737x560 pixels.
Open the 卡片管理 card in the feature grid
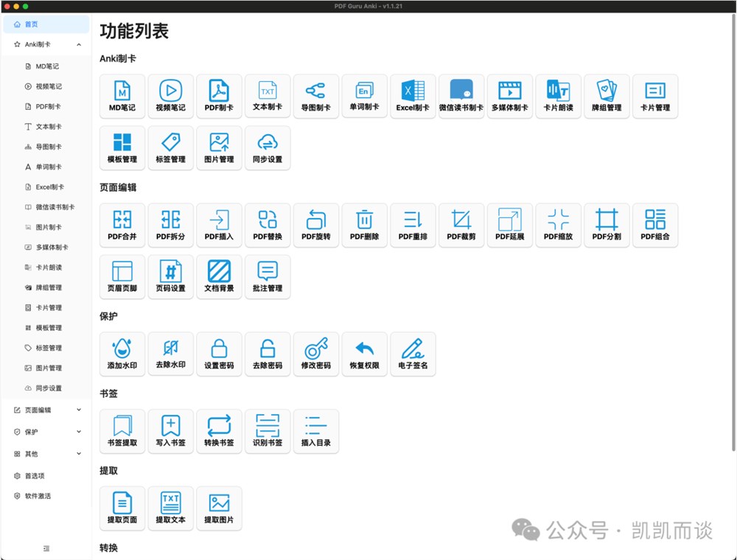click(x=654, y=97)
